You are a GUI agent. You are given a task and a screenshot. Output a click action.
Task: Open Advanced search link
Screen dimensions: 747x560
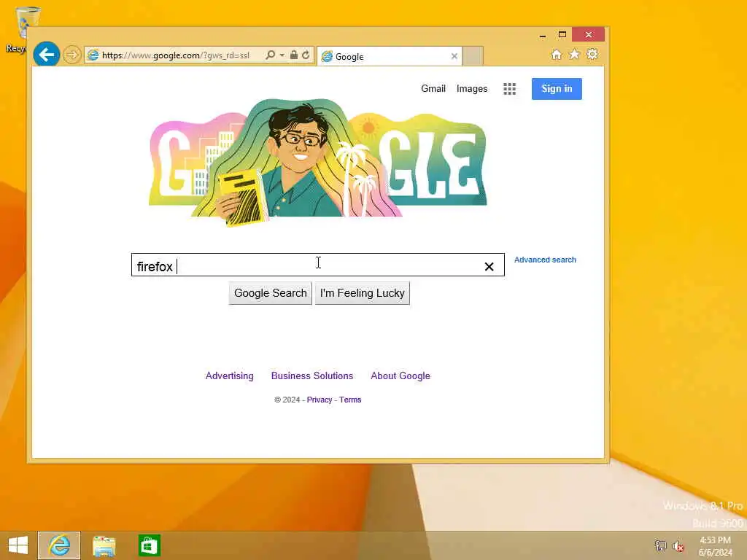[x=545, y=260]
